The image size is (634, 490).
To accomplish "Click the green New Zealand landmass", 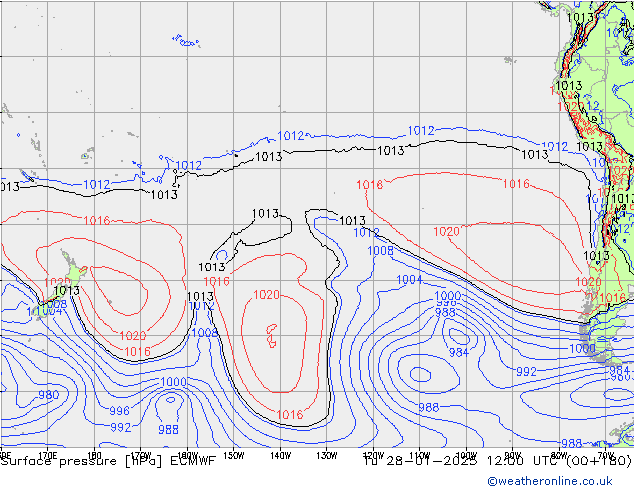I will [x=73, y=273].
